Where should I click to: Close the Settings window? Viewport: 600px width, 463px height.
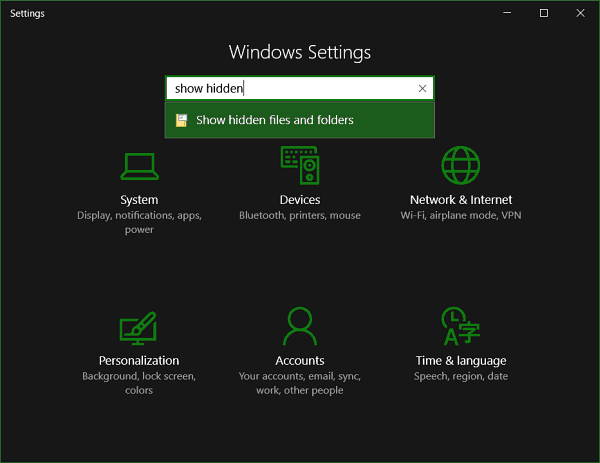[580, 13]
